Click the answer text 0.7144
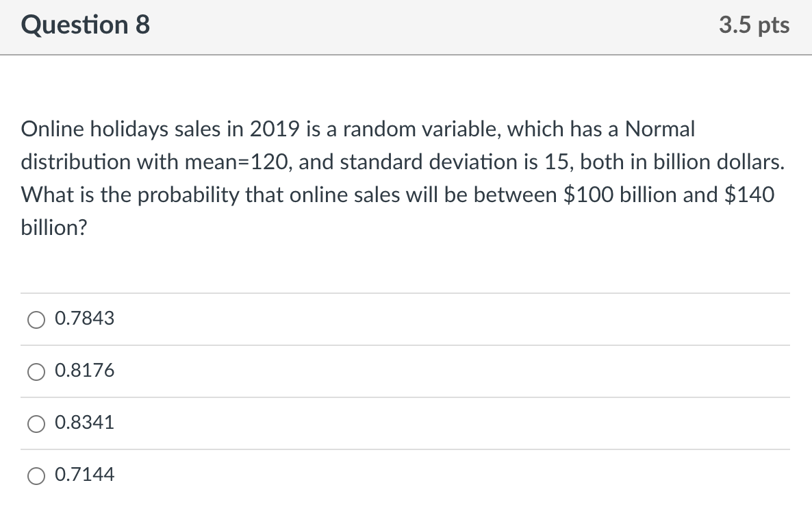The height and width of the screenshot is (522, 812). (84, 475)
